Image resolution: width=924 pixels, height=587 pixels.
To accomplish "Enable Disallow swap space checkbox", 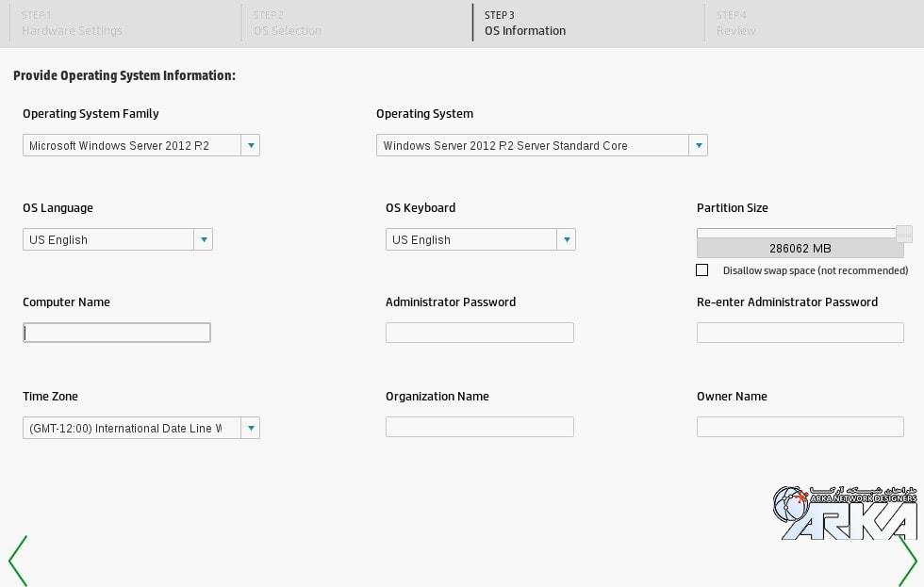I will (x=702, y=270).
